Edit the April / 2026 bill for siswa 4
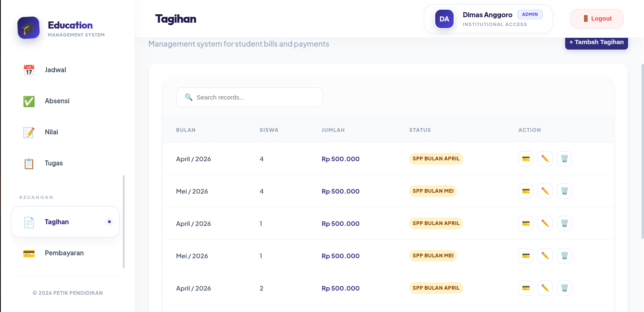 pyautogui.click(x=545, y=159)
